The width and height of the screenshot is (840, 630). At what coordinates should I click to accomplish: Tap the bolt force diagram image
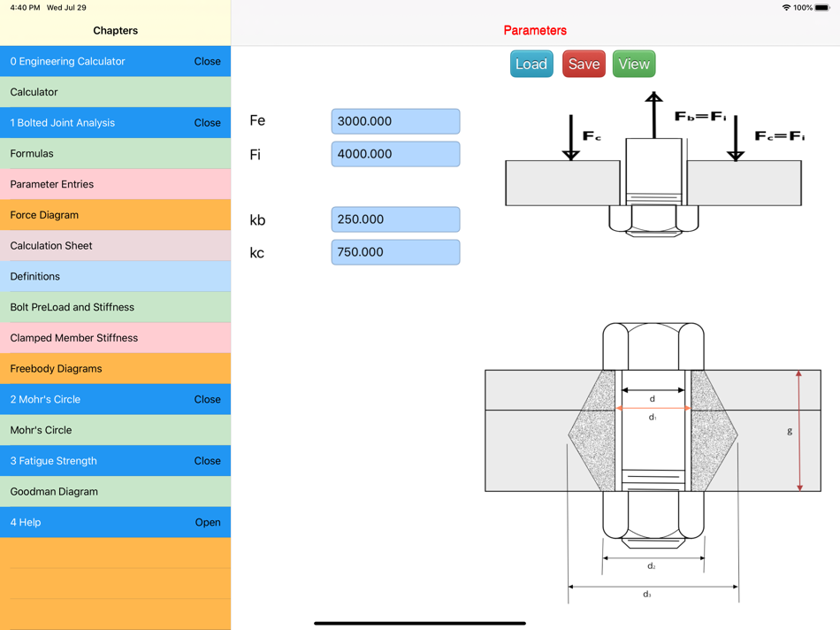point(653,165)
